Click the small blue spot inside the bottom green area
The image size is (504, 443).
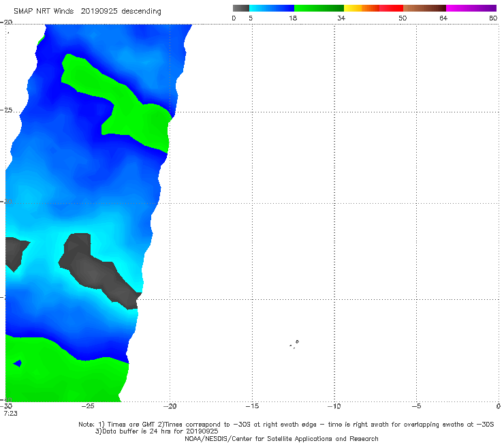point(18,363)
